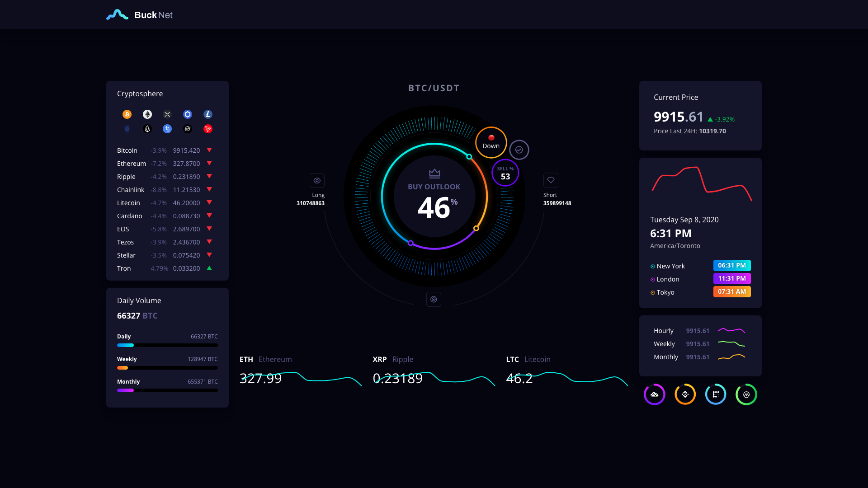Image resolution: width=868 pixels, height=488 pixels.
Task: Toggle Bitcoin visibility in Cryptosphere list
Action: coord(127,114)
